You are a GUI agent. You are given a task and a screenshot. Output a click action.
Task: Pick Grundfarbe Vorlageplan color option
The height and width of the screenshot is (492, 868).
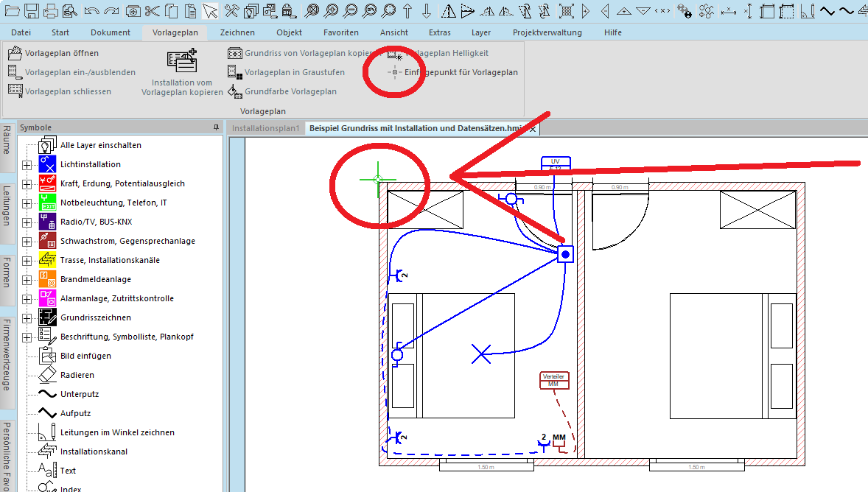(290, 91)
